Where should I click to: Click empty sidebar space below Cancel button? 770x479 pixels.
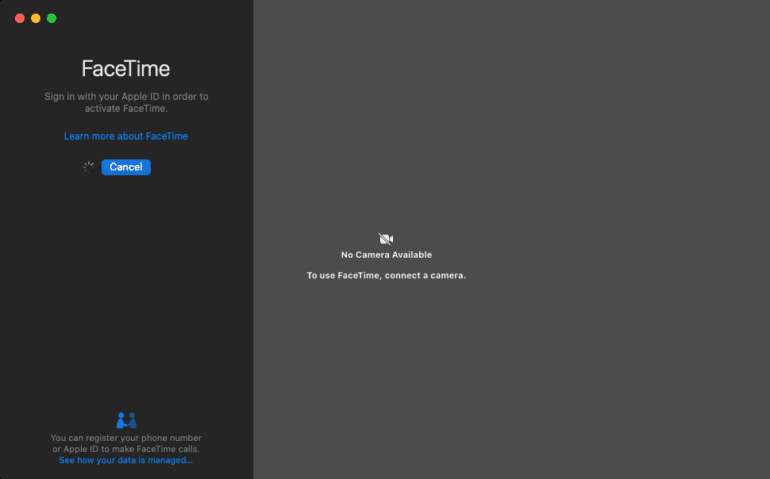[x=126, y=290]
